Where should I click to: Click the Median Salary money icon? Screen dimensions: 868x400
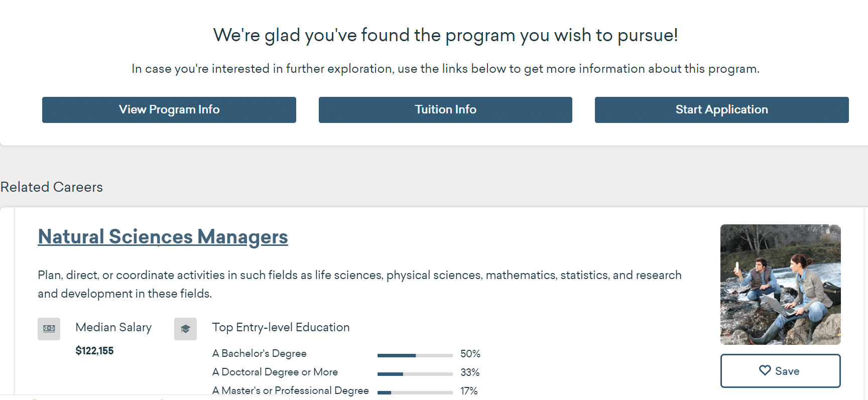[x=49, y=329]
